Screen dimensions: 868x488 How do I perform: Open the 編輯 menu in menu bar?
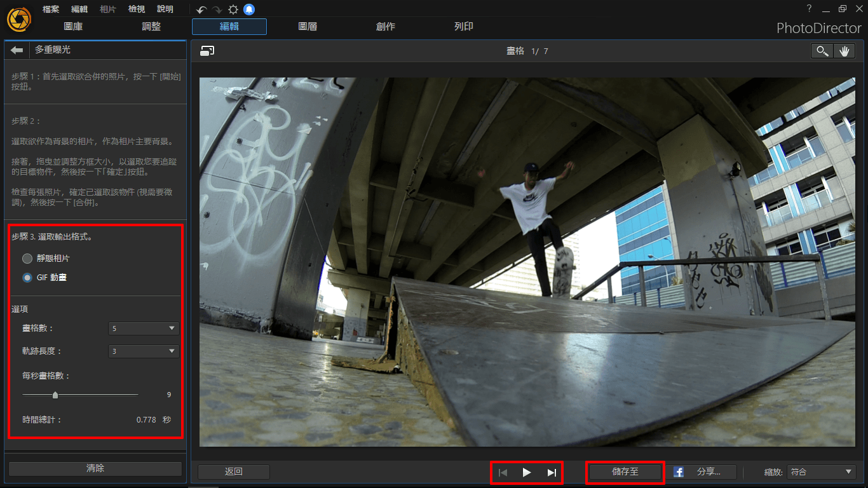click(79, 10)
